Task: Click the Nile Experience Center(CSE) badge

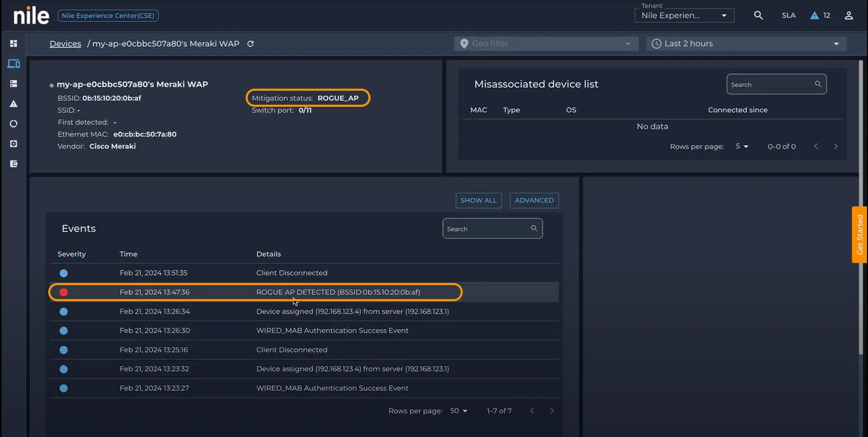Action: click(108, 16)
